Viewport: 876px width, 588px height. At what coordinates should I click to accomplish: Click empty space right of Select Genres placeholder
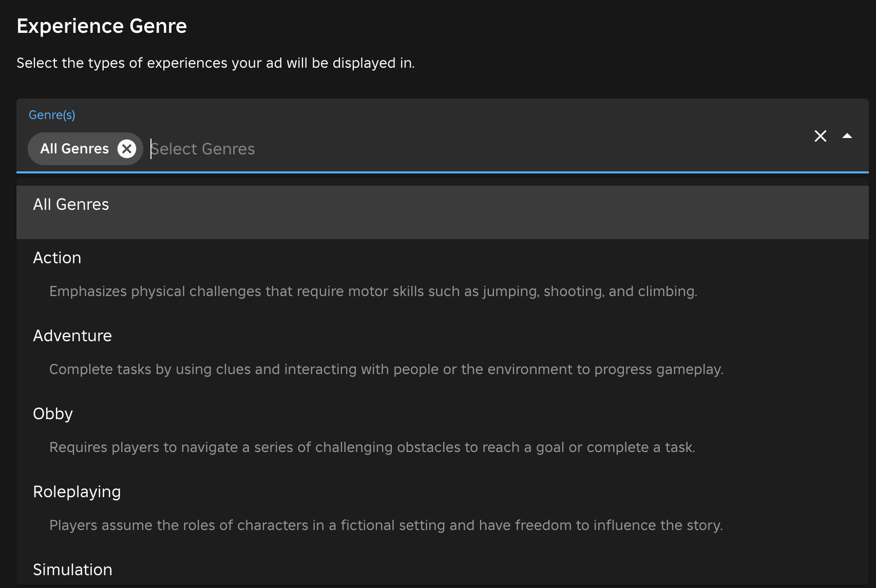click(x=513, y=149)
